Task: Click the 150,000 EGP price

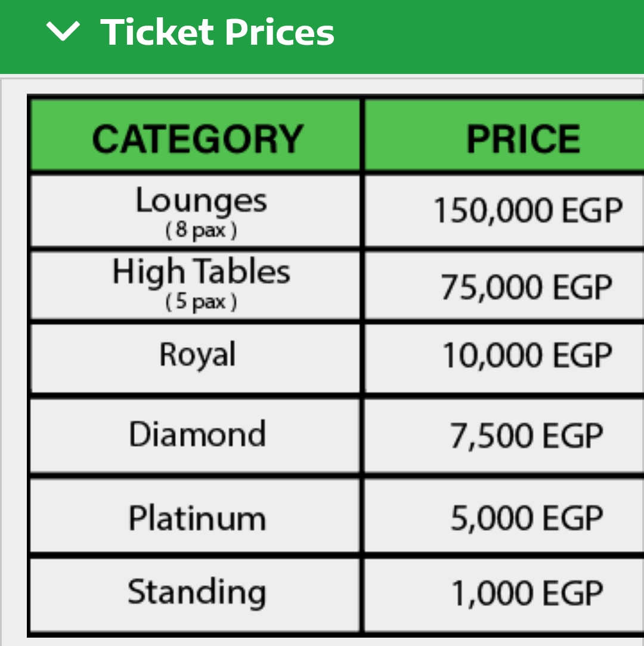Action: coord(528,211)
